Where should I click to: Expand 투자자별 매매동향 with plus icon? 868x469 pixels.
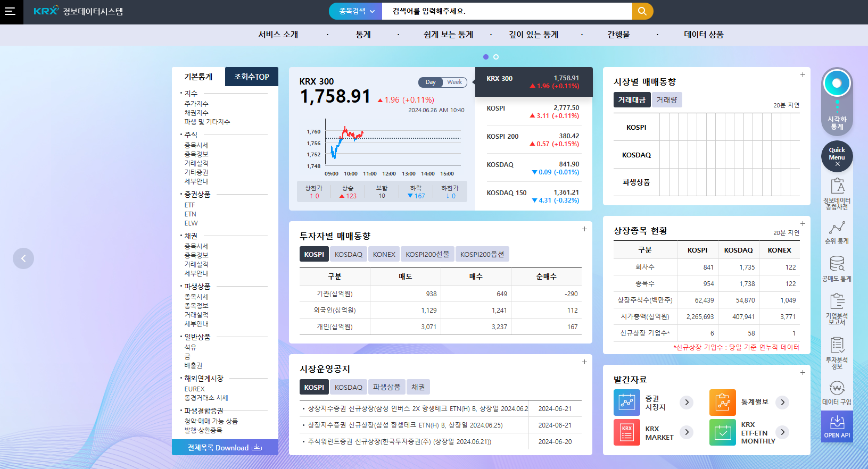584,229
